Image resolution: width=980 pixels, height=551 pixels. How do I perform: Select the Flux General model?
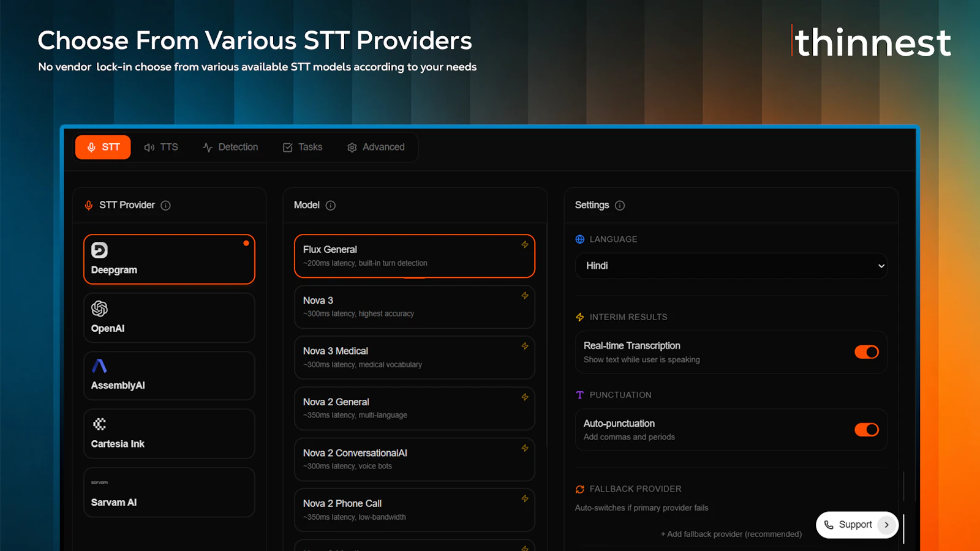(x=415, y=256)
